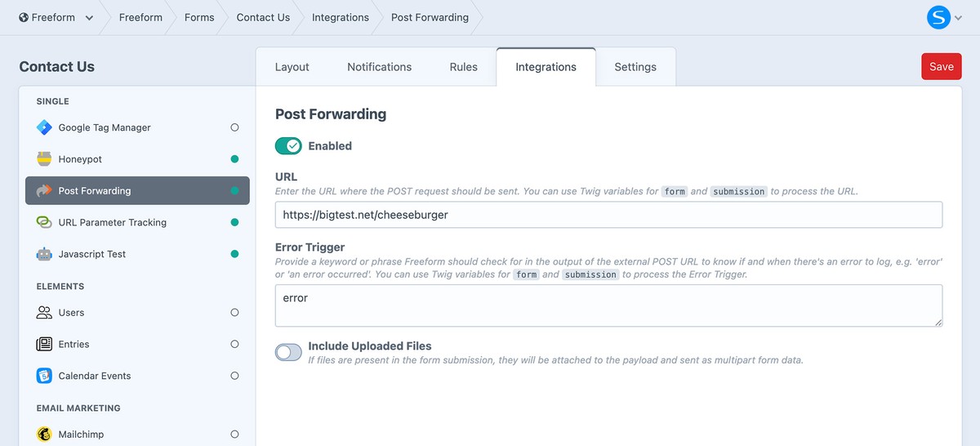Click the Post Forwarding arrow icon
980x446 pixels.
point(44,191)
